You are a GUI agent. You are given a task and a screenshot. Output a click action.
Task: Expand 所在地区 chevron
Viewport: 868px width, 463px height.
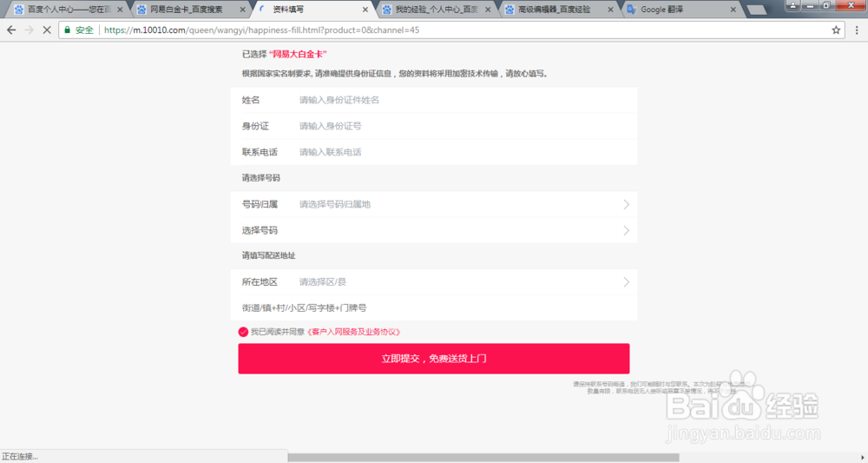click(626, 282)
